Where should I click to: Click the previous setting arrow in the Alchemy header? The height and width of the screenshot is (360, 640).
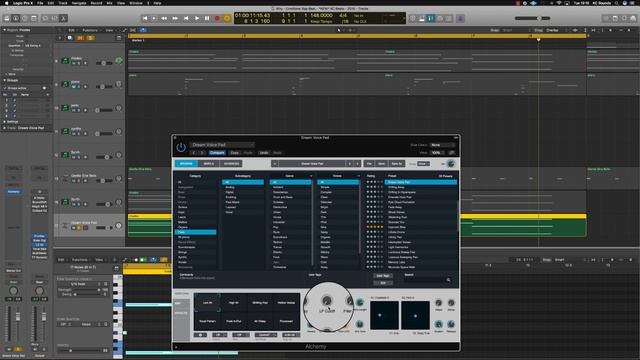click(194, 153)
